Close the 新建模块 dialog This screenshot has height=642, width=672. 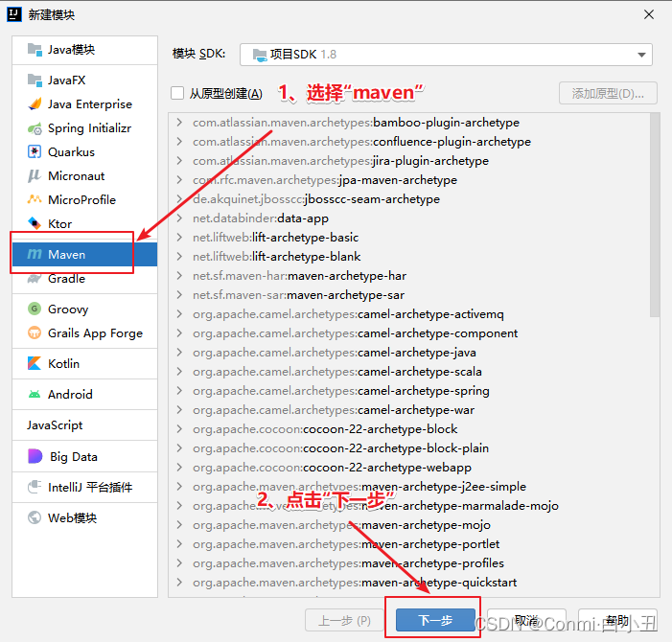[649, 14]
